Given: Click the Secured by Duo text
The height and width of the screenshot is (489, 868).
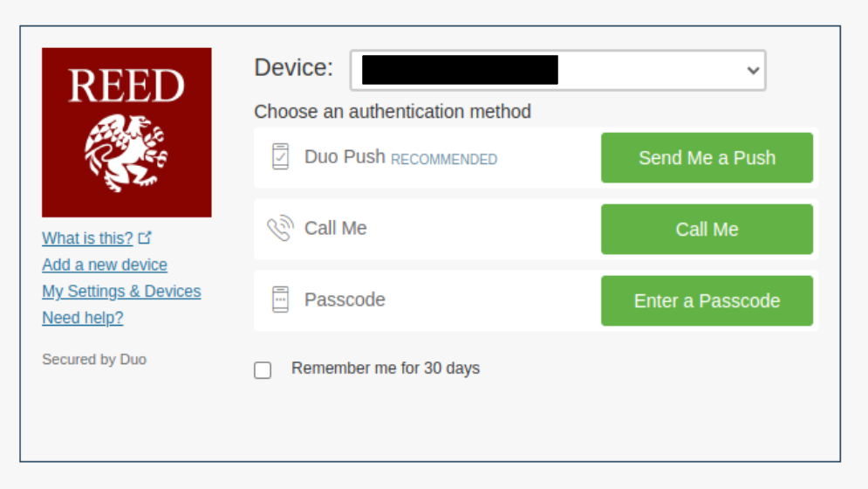Looking at the screenshot, I should (94, 359).
